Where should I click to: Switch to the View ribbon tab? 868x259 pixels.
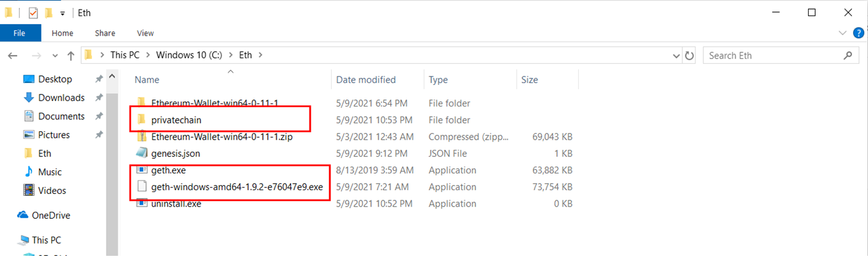pos(145,33)
